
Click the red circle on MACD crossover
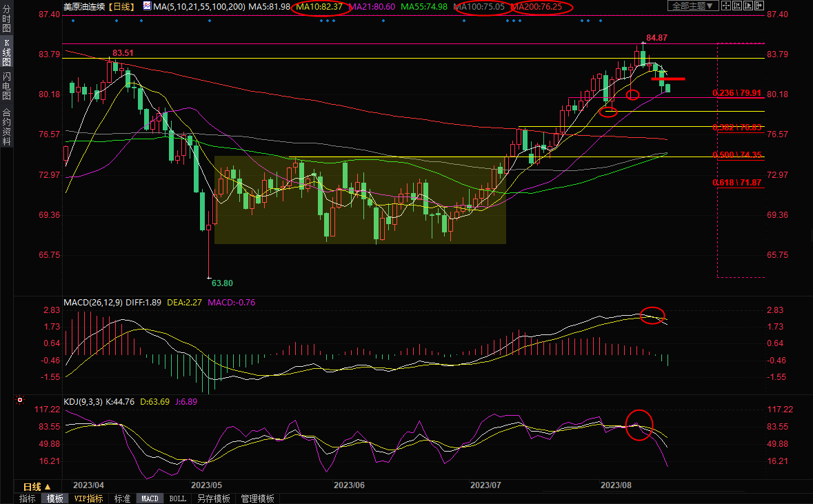click(x=652, y=315)
